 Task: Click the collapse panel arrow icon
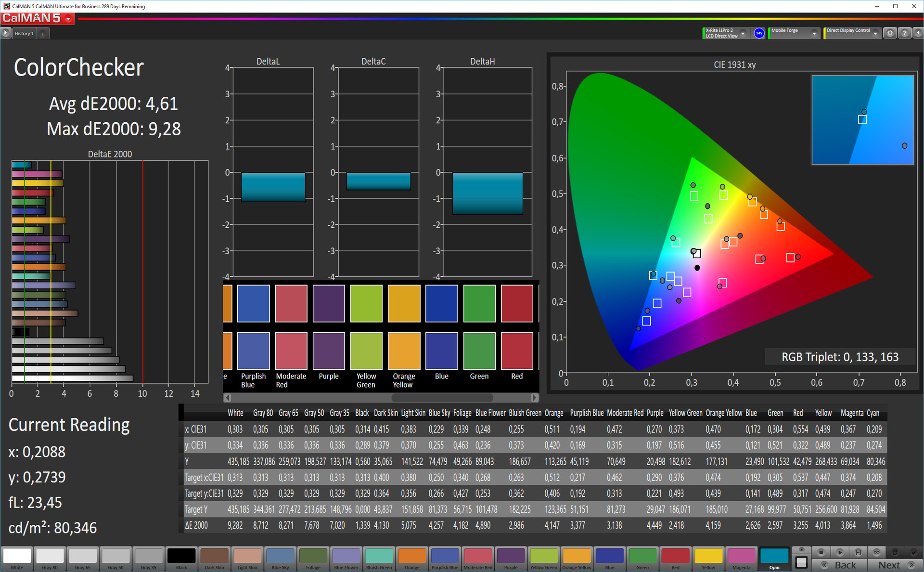(x=918, y=33)
